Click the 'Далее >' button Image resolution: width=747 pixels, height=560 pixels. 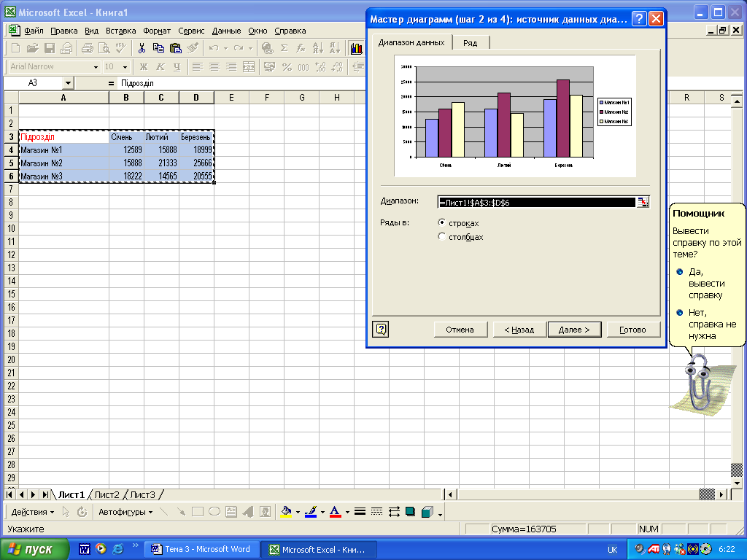coord(574,330)
